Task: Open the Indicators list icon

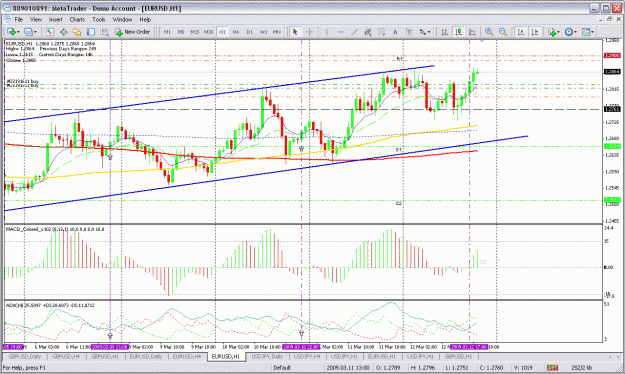Action: click(552, 31)
